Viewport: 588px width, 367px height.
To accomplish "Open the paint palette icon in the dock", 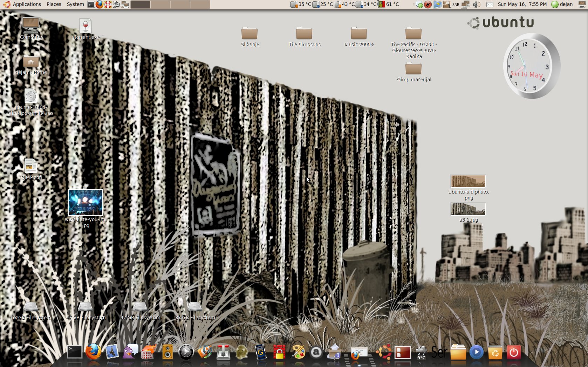I will coord(298,352).
